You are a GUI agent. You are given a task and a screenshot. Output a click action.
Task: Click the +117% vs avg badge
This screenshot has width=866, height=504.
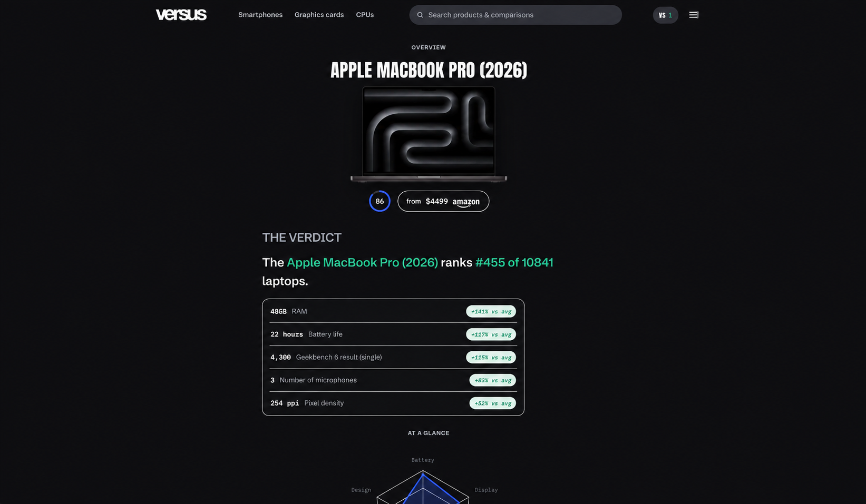(491, 334)
